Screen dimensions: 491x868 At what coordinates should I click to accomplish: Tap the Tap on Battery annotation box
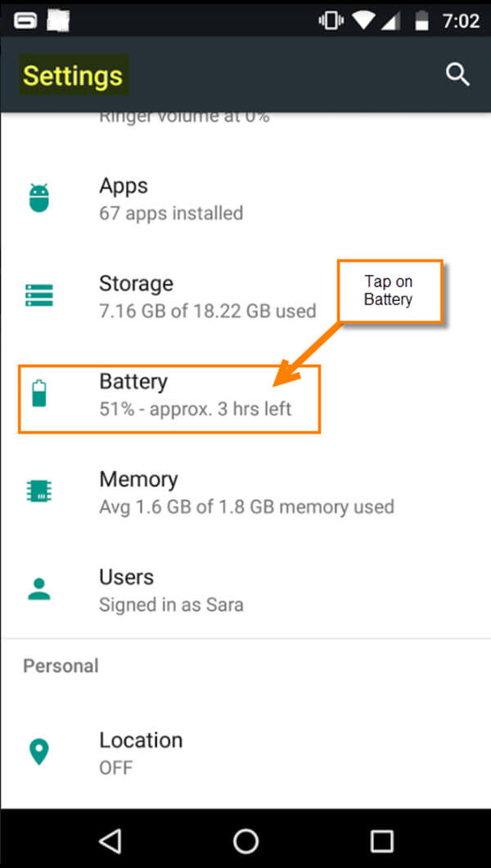click(x=390, y=291)
